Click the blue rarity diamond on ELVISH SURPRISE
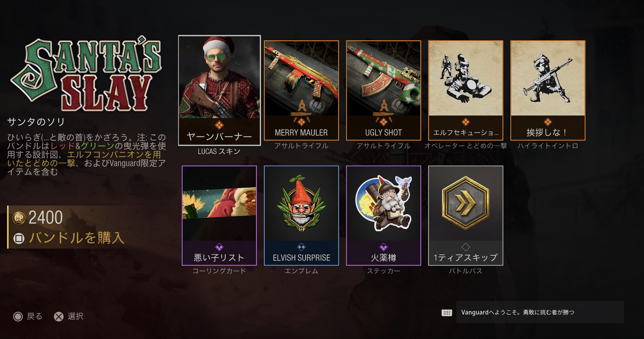Screen dimensions: 644x339 click(301, 247)
